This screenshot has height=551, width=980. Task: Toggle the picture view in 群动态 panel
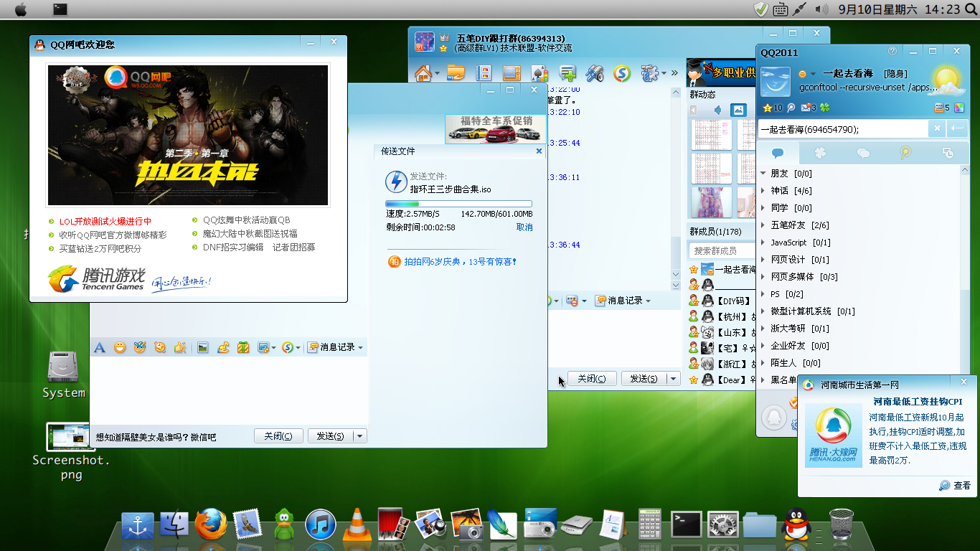(738, 110)
